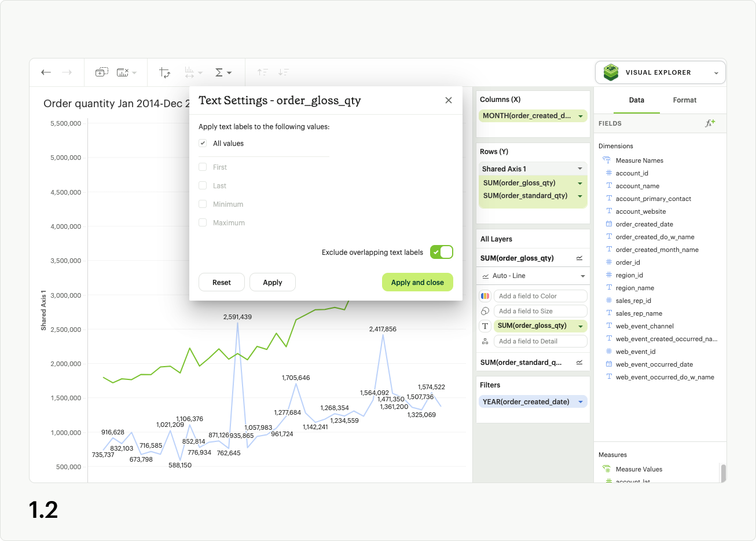Click the Size icon in layer settings
756x541 pixels.
[485, 311]
